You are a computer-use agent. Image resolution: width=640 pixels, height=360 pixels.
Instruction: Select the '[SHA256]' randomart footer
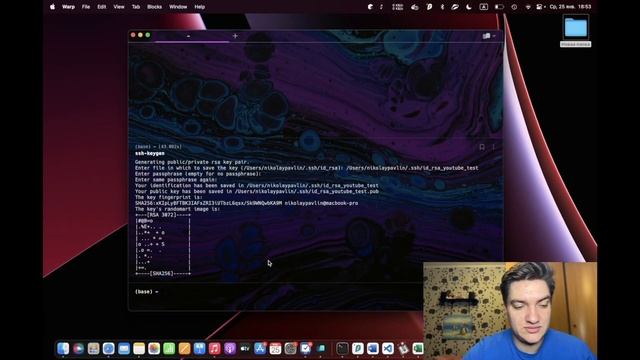(162, 273)
